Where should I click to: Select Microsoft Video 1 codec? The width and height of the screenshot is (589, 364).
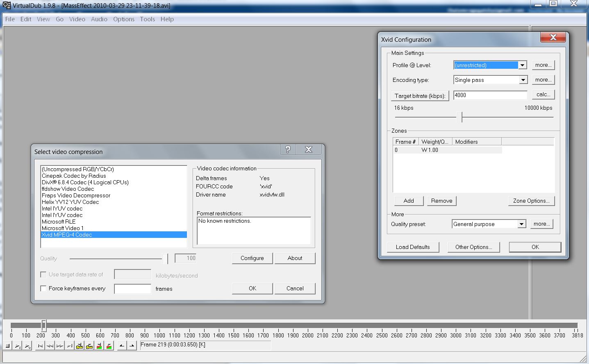pos(114,228)
